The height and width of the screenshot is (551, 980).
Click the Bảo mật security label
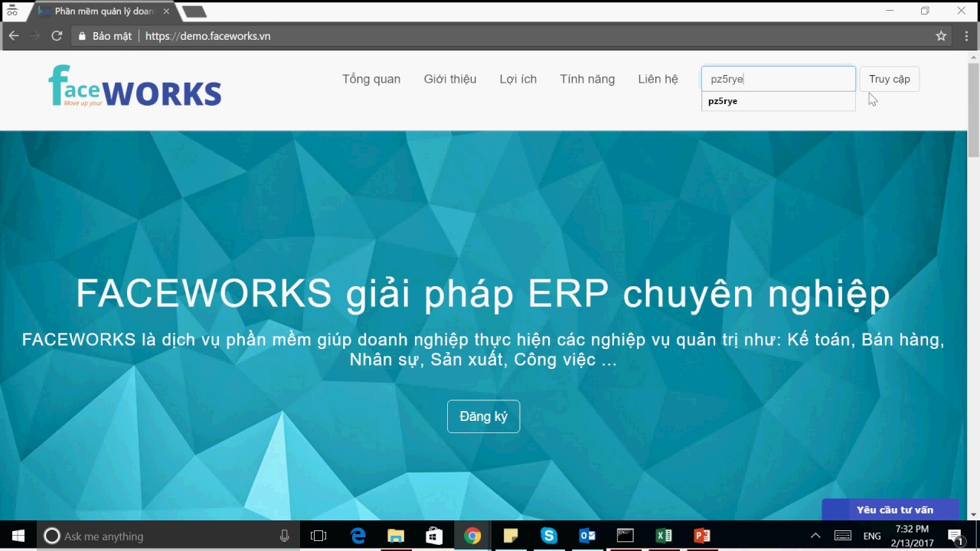point(112,36)
